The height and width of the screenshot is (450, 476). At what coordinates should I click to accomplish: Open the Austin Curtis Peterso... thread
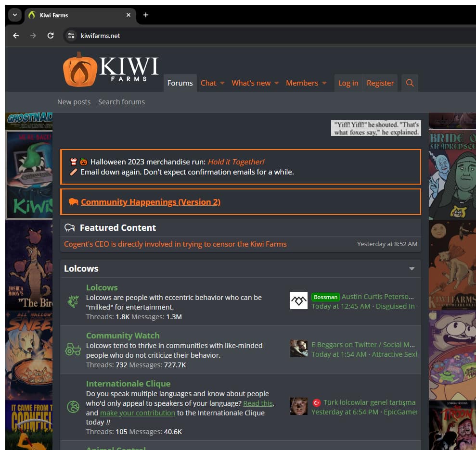[378, 297]
